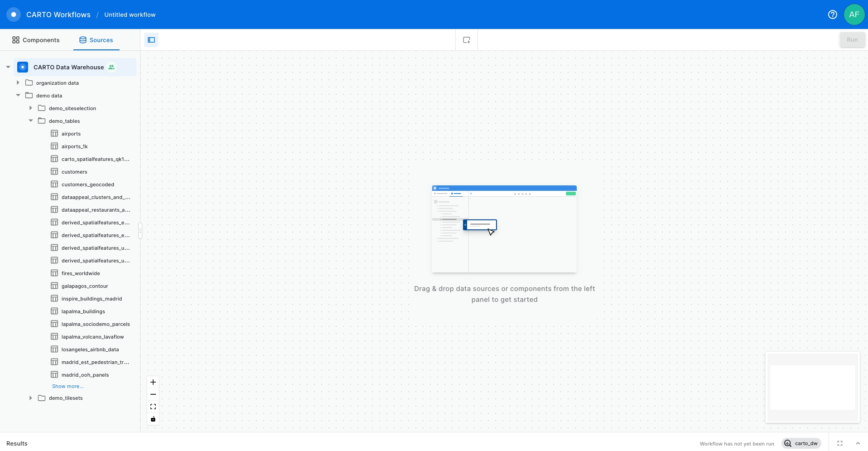Image resolution: width=868 pixels, height=451 pixels.
Task: Click the Results panel label
Action: pos(17,443)
